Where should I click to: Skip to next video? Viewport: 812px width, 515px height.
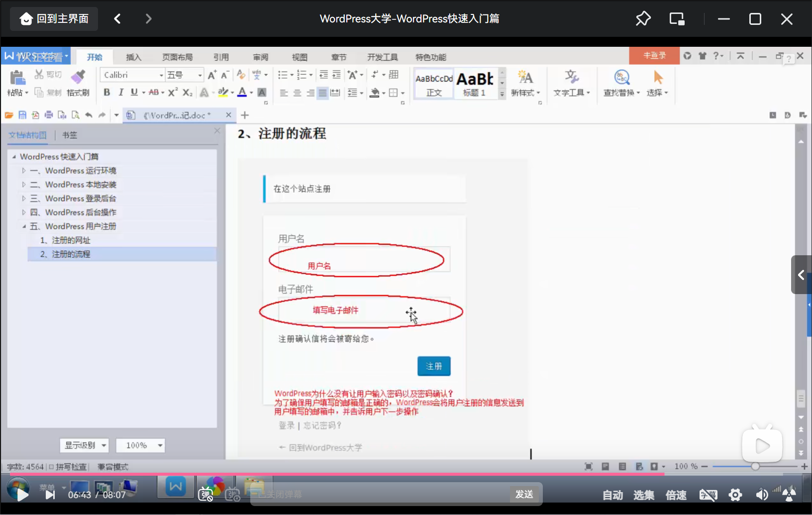pos(50,495)
